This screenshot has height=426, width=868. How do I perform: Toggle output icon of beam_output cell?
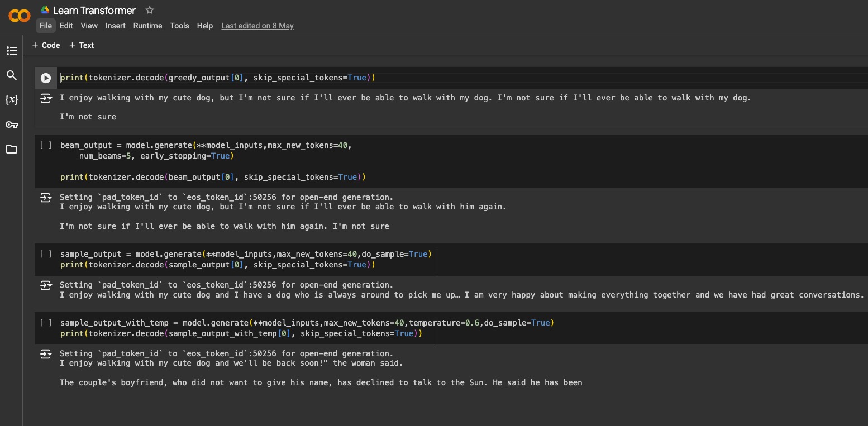pyautogui.click(x=46, y=198)
